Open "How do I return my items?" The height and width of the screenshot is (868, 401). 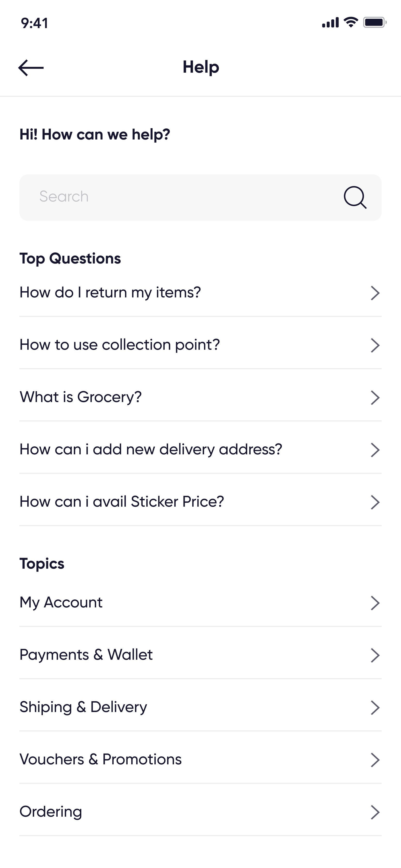point(110,293)
